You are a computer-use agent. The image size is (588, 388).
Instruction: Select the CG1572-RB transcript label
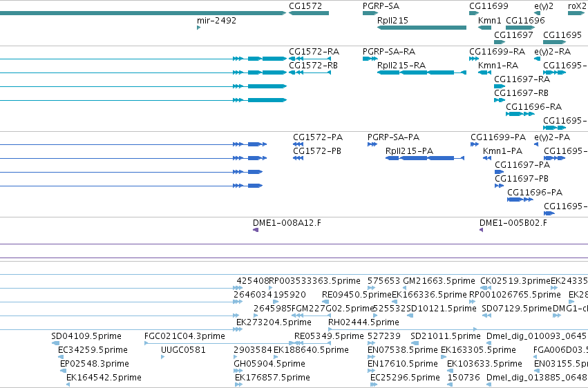coord(313,65)
